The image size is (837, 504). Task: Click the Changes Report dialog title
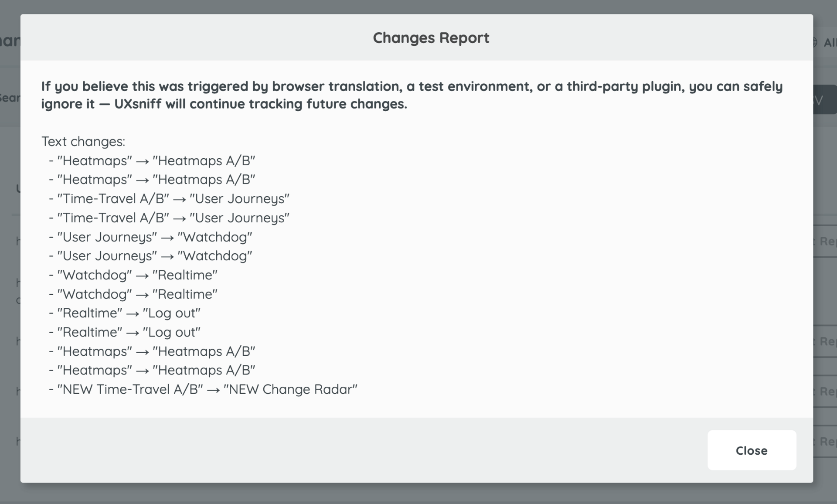431,38
